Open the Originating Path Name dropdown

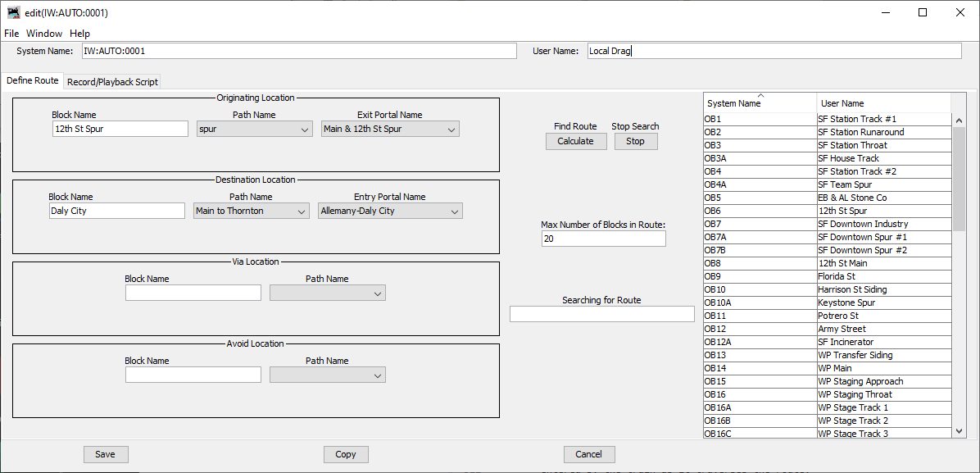[254, 130]
